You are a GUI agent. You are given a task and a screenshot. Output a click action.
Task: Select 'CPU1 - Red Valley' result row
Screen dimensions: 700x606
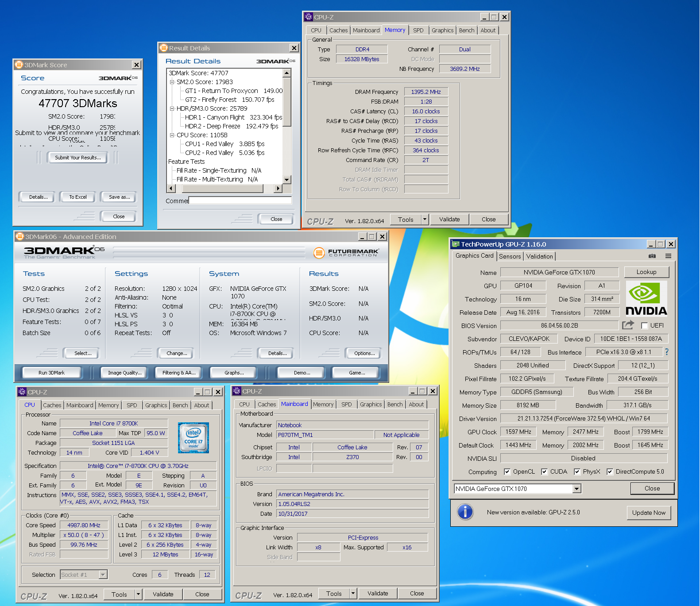click(225, 144)
